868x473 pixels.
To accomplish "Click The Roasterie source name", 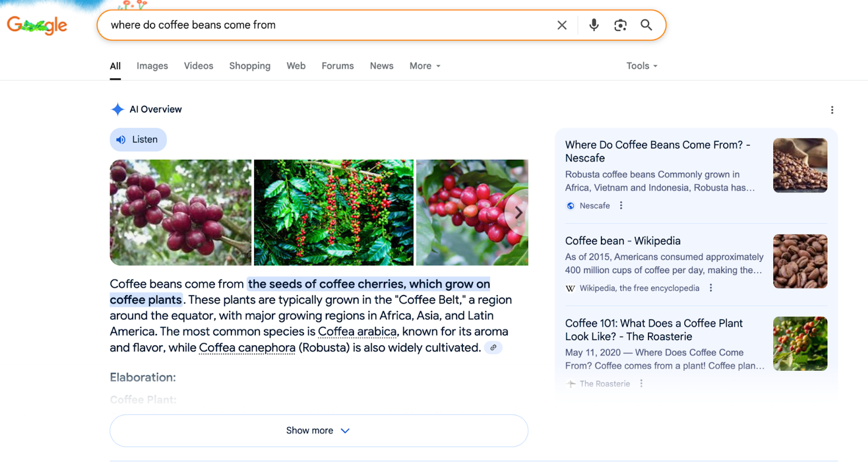I will click(x=604, y=383).
